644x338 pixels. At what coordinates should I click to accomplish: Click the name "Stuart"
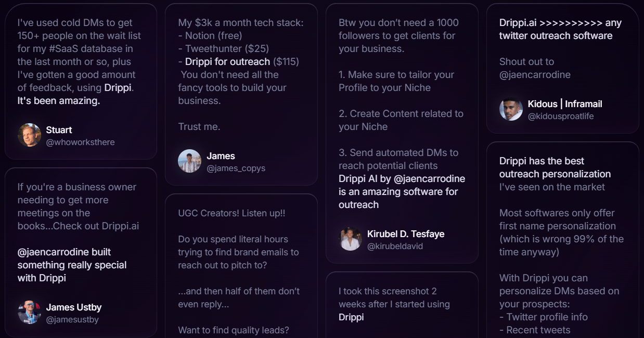59,129
